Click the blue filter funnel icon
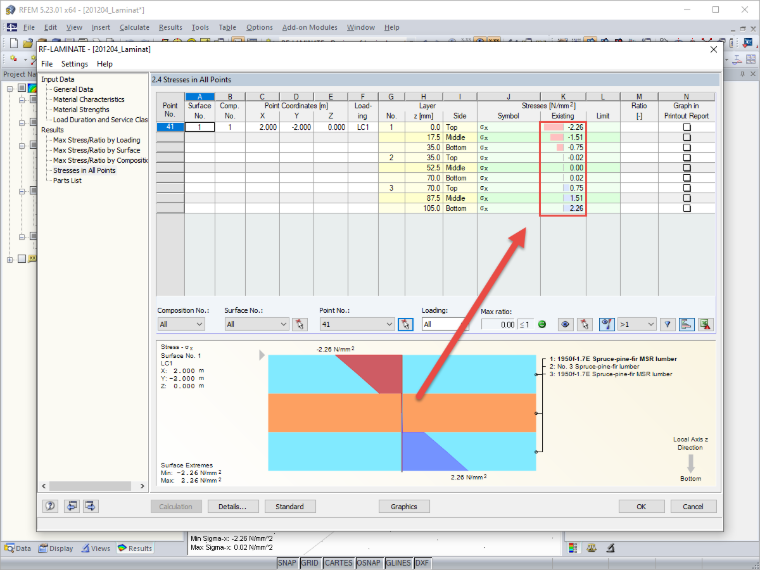 tap(667, 324)
